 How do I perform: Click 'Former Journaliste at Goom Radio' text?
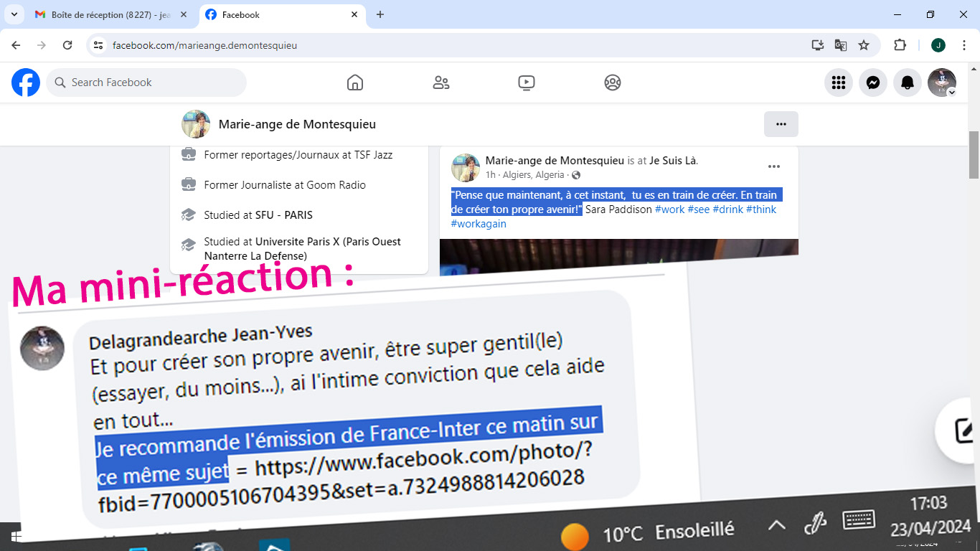[x=285, y=185]
